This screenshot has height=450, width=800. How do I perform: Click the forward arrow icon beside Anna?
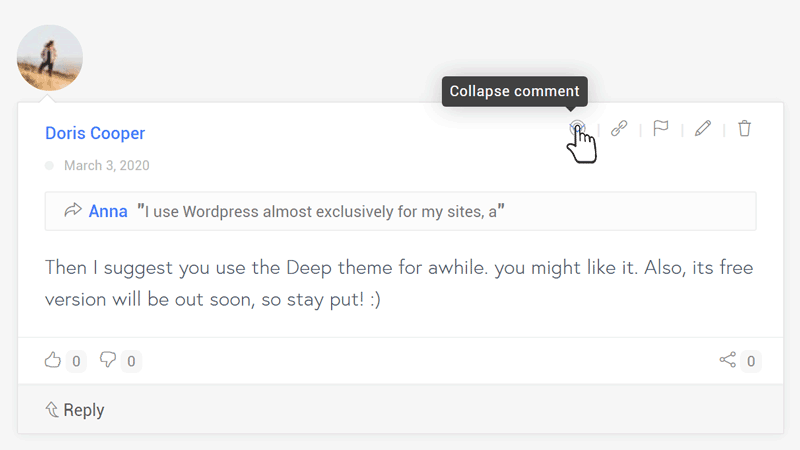pyautogui.click(x=73, y=210)
